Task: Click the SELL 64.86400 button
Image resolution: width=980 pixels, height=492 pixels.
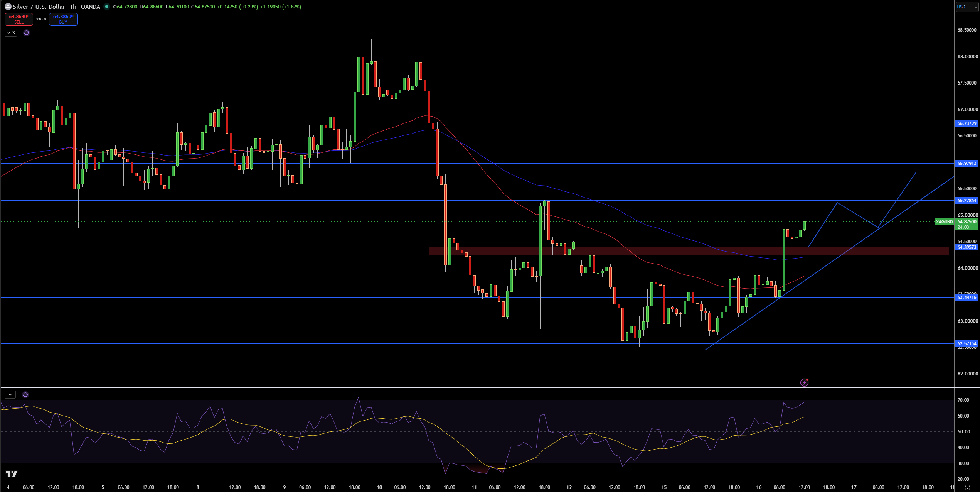Action: (19, 19)
